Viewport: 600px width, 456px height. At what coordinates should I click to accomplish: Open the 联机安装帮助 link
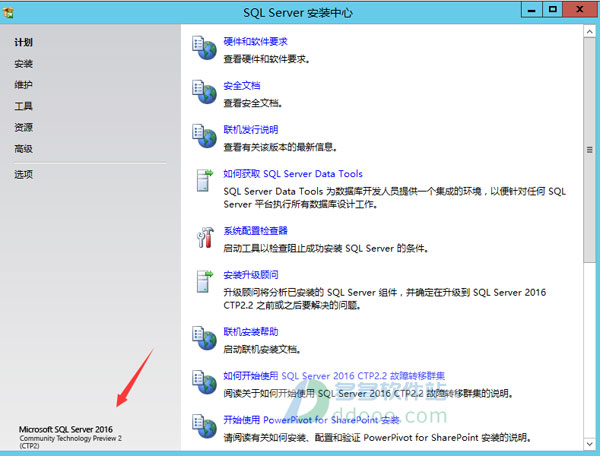(x=251, y=331)
